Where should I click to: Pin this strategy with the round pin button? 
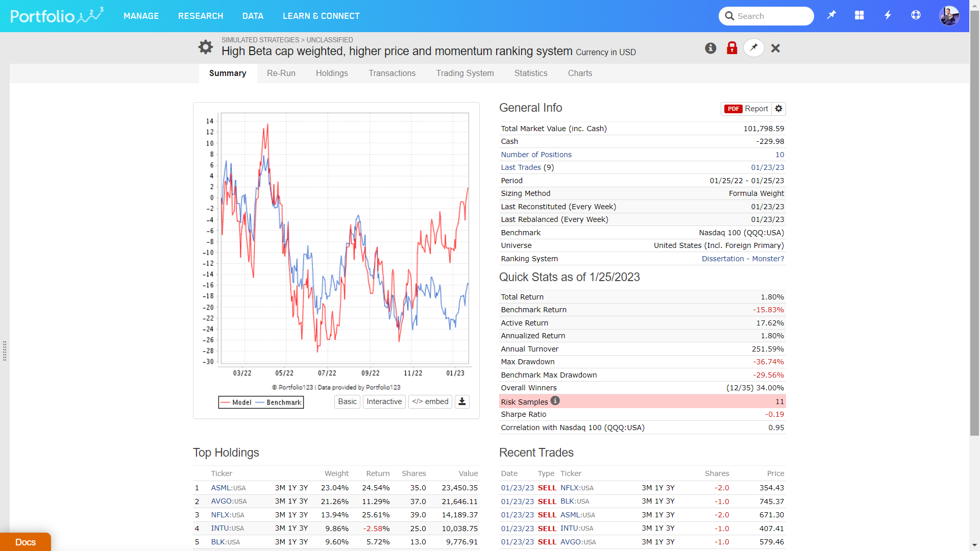(753, 48)
